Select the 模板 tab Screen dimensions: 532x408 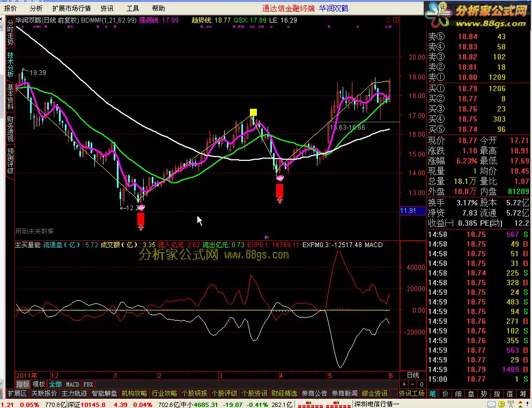[x=39, y=384]
